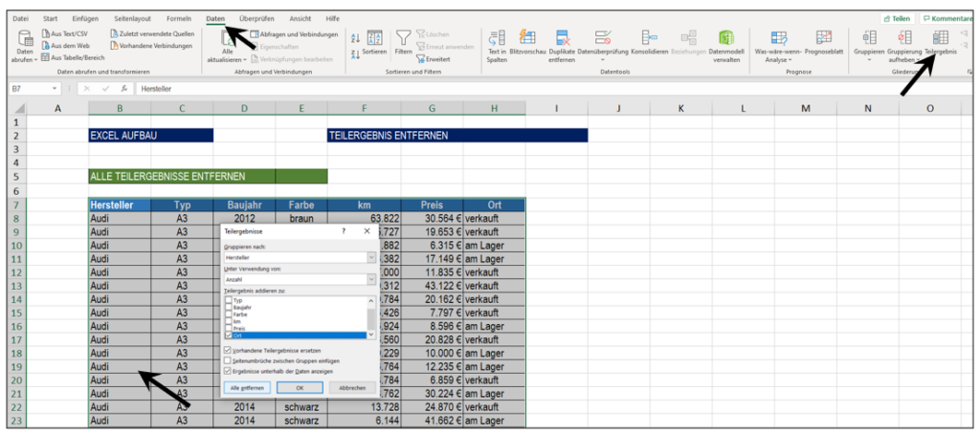Tick the Farbe checkbox
The height and width of the screenshot is (434, 980).
pyautogui.click(x=229, y=315)
